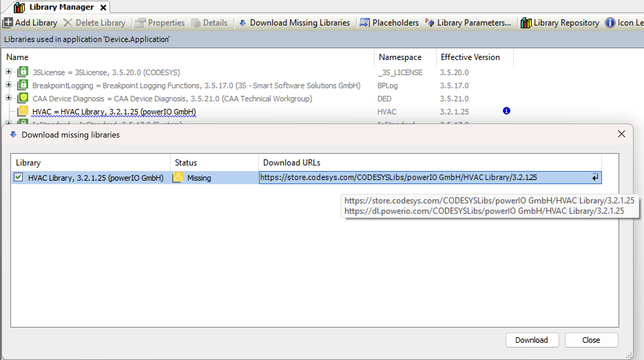Select the Library Manager tab

coord(61,7)
